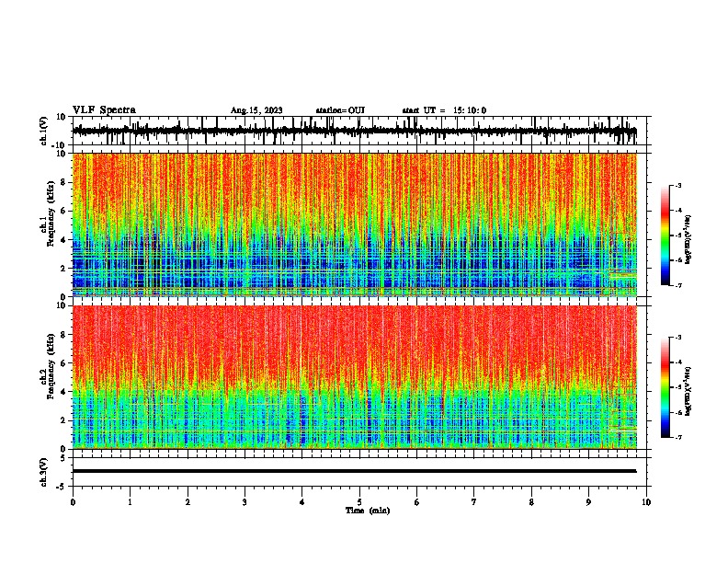Click the ch.2 color scale bar
Image resolution: width=728 pixels, height=563 pixels.
[665, 387]
